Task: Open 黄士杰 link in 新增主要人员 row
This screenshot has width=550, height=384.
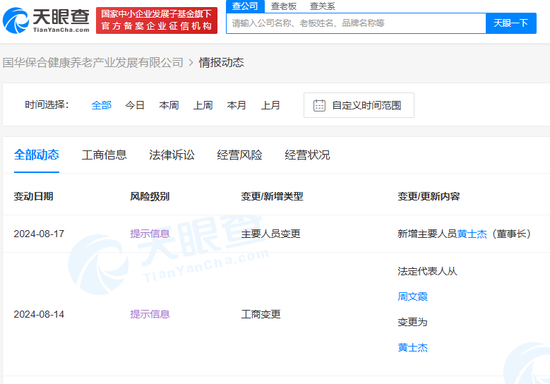Action: (472, 234)
